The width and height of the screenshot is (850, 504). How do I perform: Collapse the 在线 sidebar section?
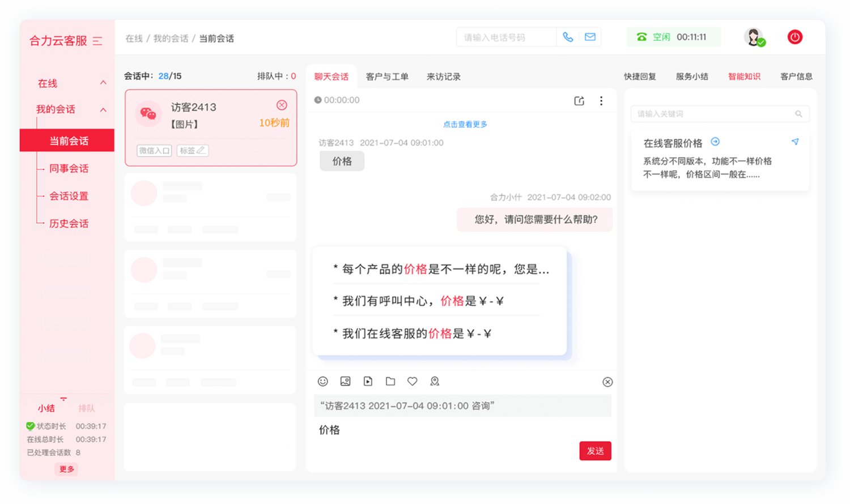(x=103, y=83)
